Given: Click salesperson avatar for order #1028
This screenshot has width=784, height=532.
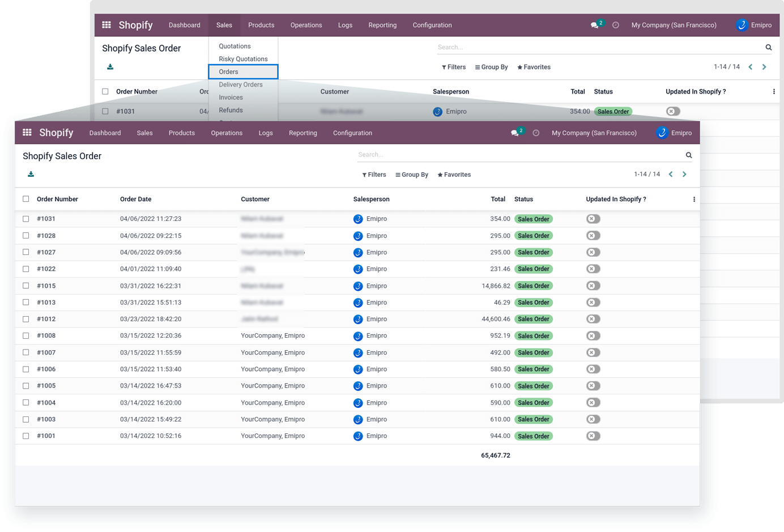Looking at the screenshot, I should (358, 236).
